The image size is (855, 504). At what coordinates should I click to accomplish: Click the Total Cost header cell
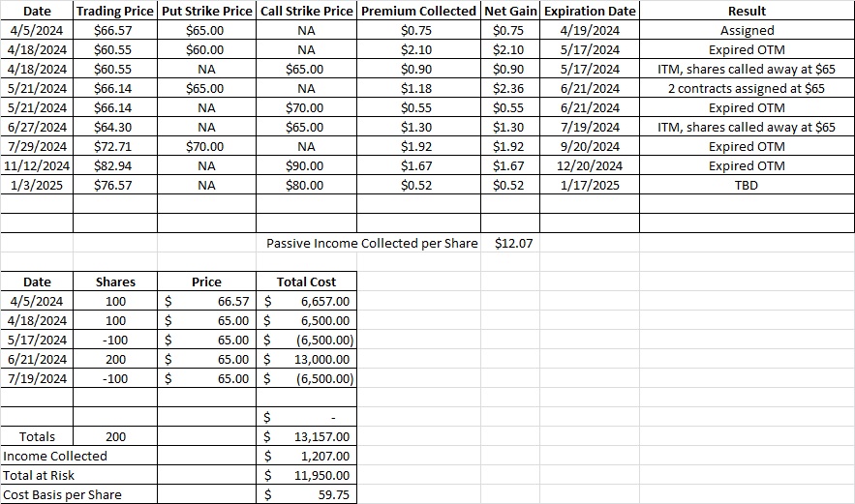coord(306,282)
